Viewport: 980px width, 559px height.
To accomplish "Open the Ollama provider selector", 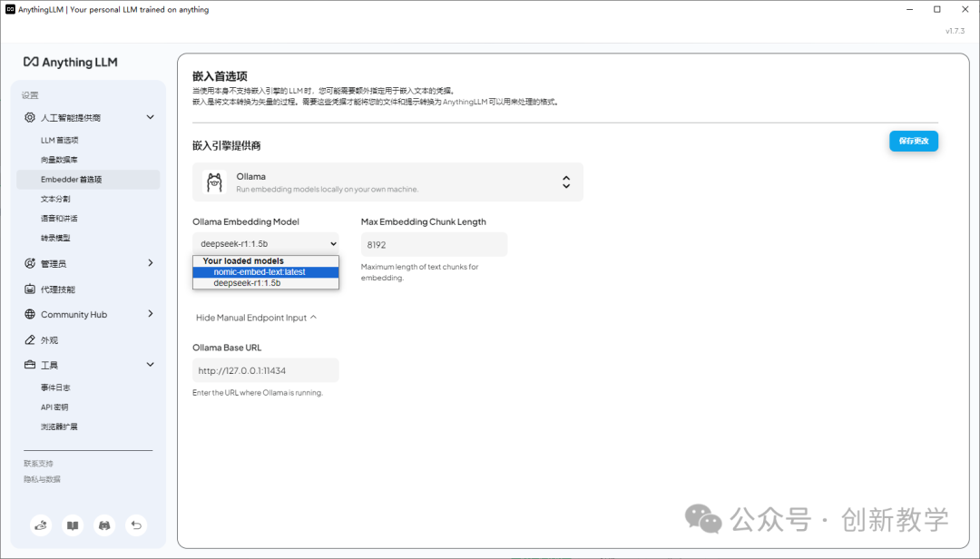I will point(387,182).
